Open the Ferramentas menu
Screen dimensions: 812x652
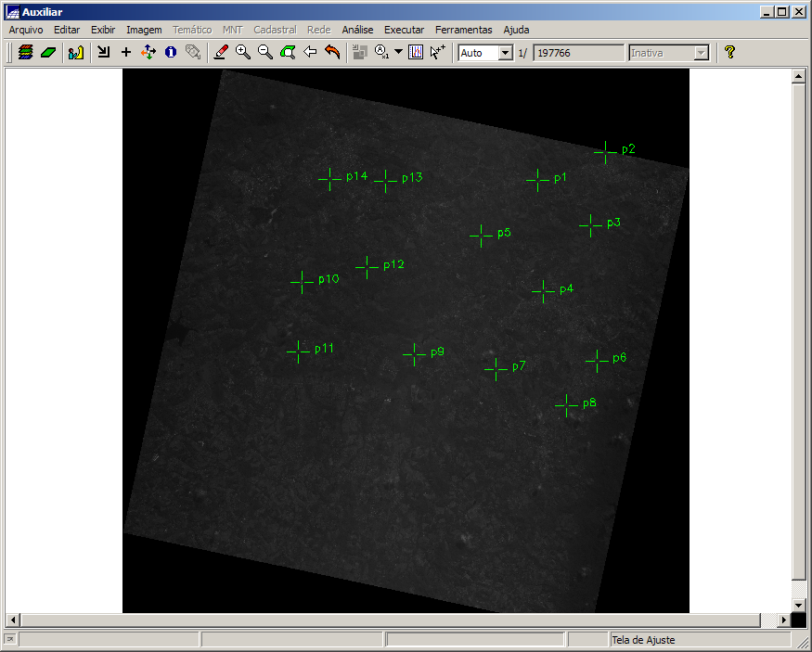(x=463, y=30)
